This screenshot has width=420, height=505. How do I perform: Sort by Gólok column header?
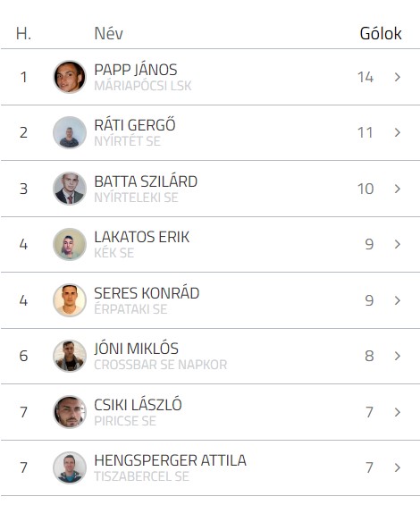(x=381, y=33)
